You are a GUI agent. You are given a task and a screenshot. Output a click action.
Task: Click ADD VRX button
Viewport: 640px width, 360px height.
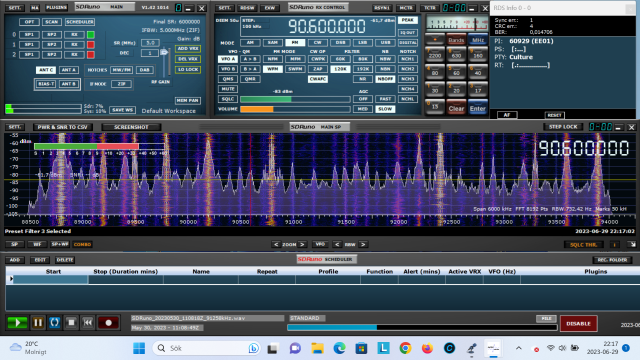click(x=188, y=49)
